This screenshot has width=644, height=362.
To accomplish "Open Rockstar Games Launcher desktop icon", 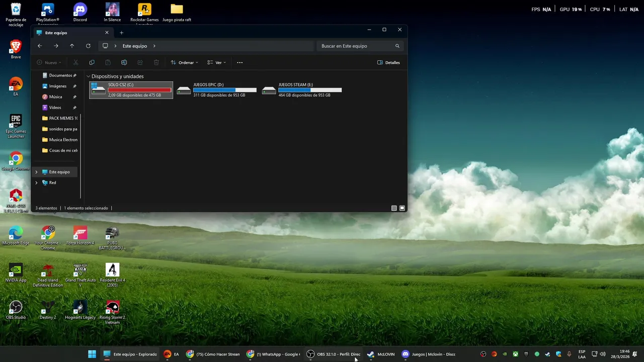I will point(144,15).
